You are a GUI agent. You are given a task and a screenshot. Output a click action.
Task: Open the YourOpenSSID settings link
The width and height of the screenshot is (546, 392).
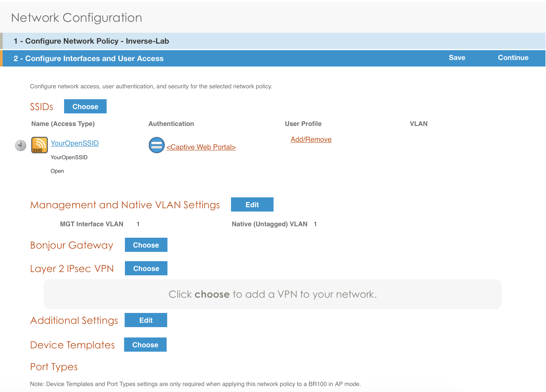coord(75,143)
